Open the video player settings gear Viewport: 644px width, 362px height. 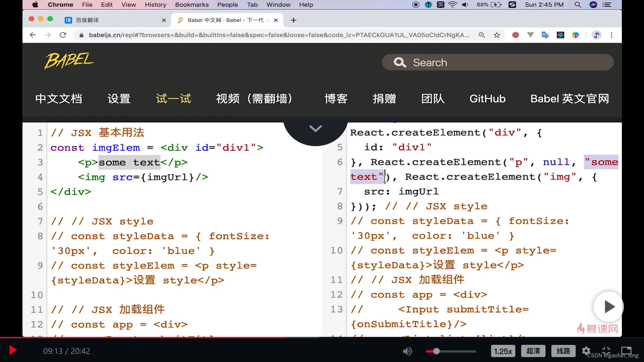[x=586, y=351]
